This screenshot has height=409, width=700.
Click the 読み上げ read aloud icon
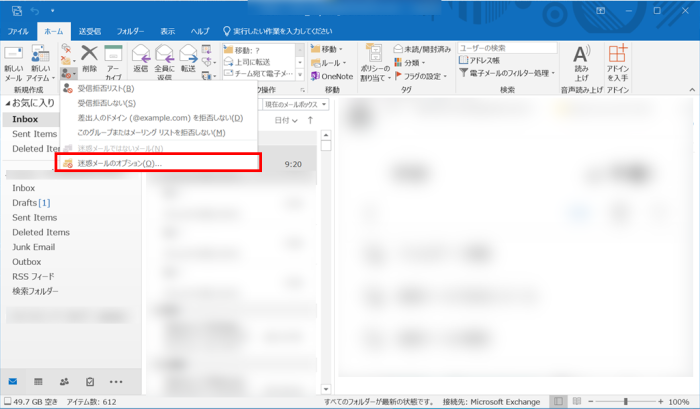pos(582,62)
